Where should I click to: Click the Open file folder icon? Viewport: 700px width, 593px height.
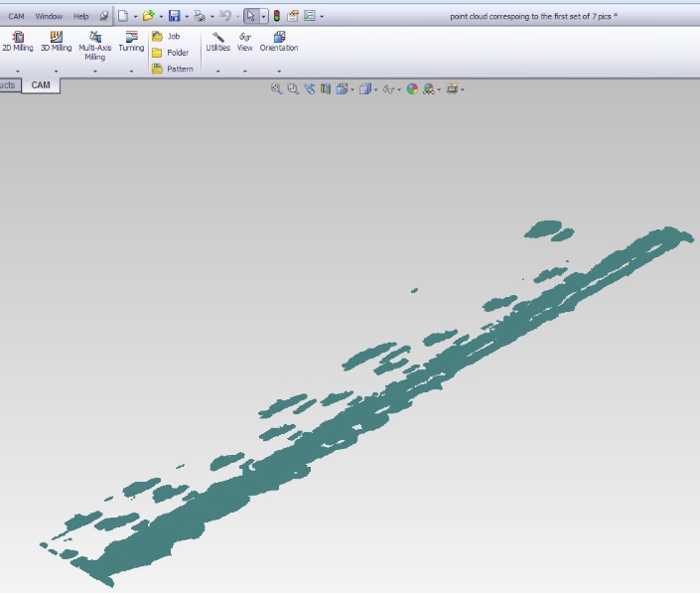(148, 16)
